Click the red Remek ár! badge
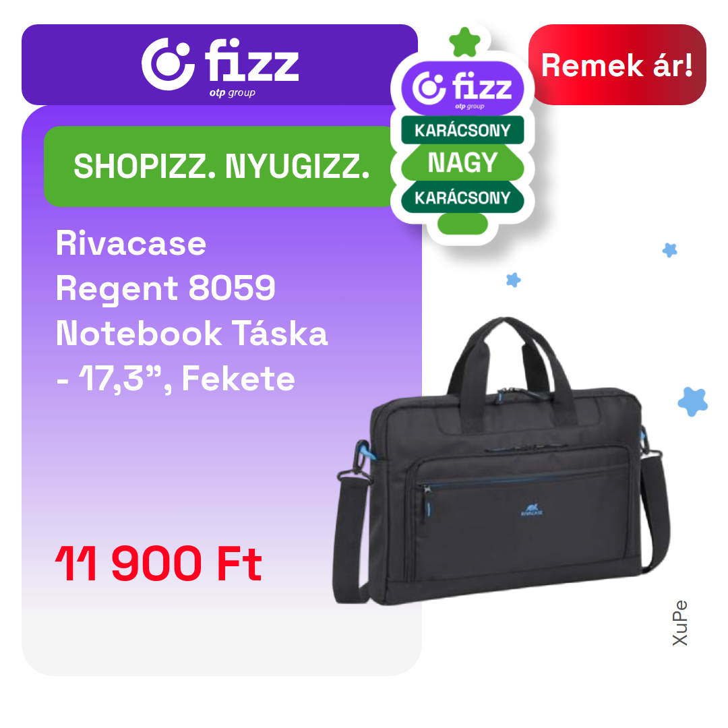The width and height of the screenshot is (728, 728). coord(617,65)
